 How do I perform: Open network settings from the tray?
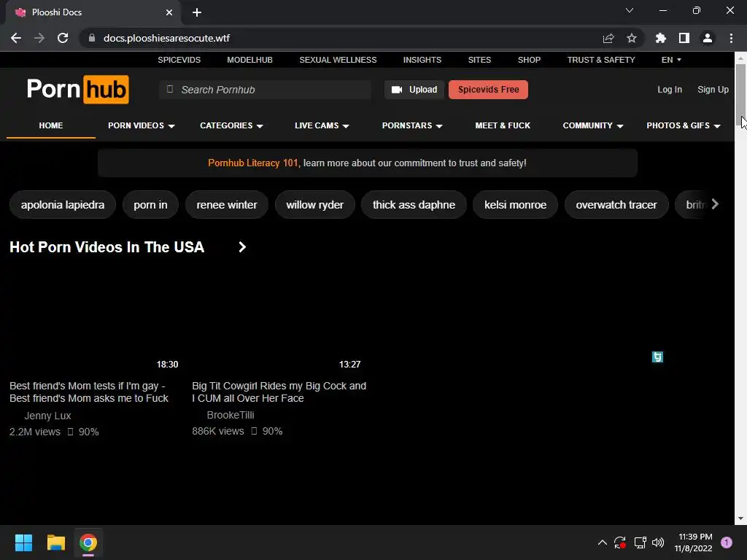coord(640,542)
